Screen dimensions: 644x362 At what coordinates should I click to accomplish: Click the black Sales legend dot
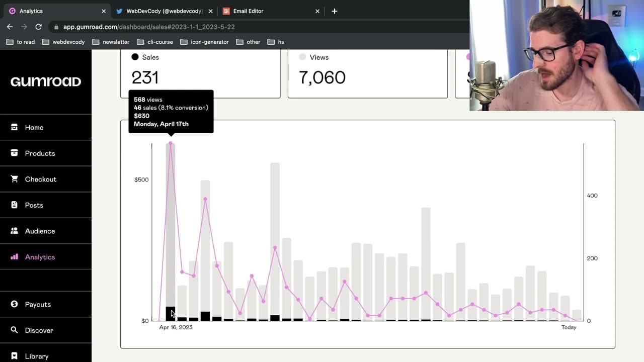pos(135,57)
